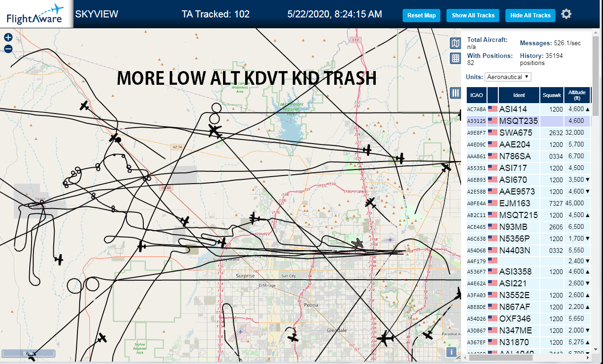Select the N4403N aircraft row
The width and height of the screenshot is (603, 364).
coord(529,251)
